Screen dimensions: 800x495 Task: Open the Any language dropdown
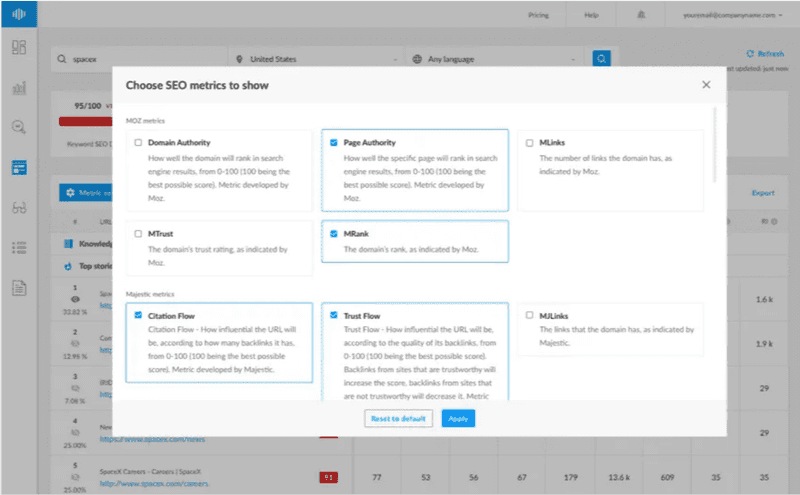pyautogui.click(x=494, y=59)
